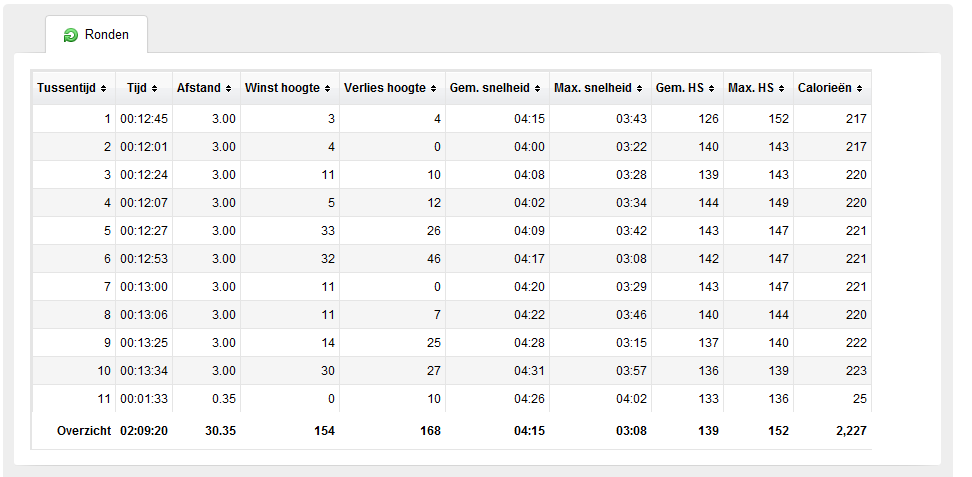Select lap 6 row time 00:12:53
The width and height of the screenshot is (972, 477).
[x=144, y=259]
